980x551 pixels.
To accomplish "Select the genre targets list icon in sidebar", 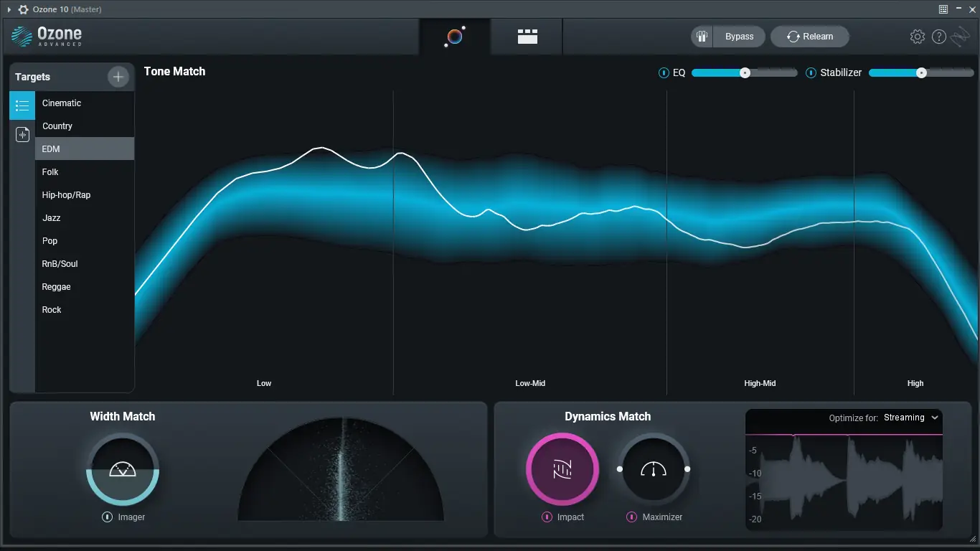I will [x=22, y=105].
